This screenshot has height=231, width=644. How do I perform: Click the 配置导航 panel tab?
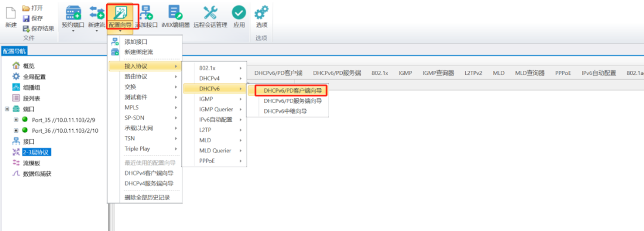14,51
